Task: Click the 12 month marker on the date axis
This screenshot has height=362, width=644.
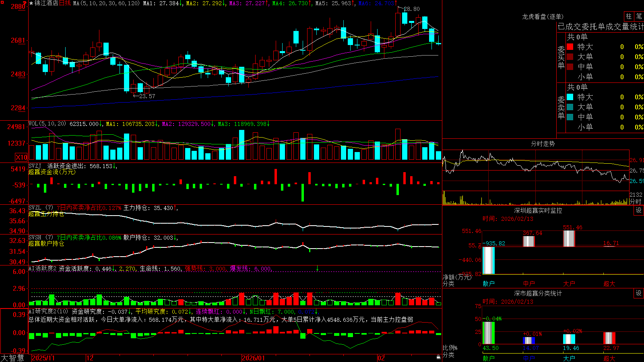Action: pyautogui.click(x=90, y=358)
